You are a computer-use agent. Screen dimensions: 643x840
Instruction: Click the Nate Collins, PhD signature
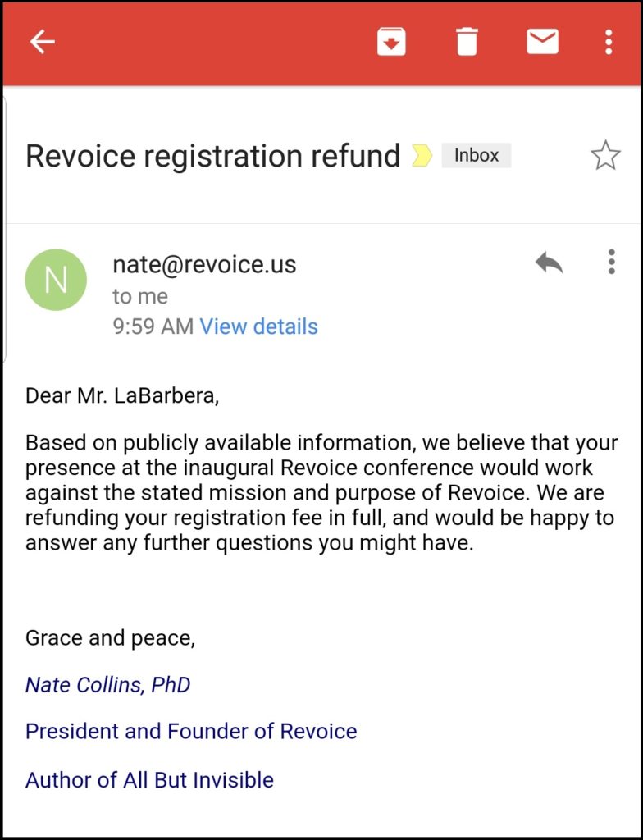(x=107, y=685)
